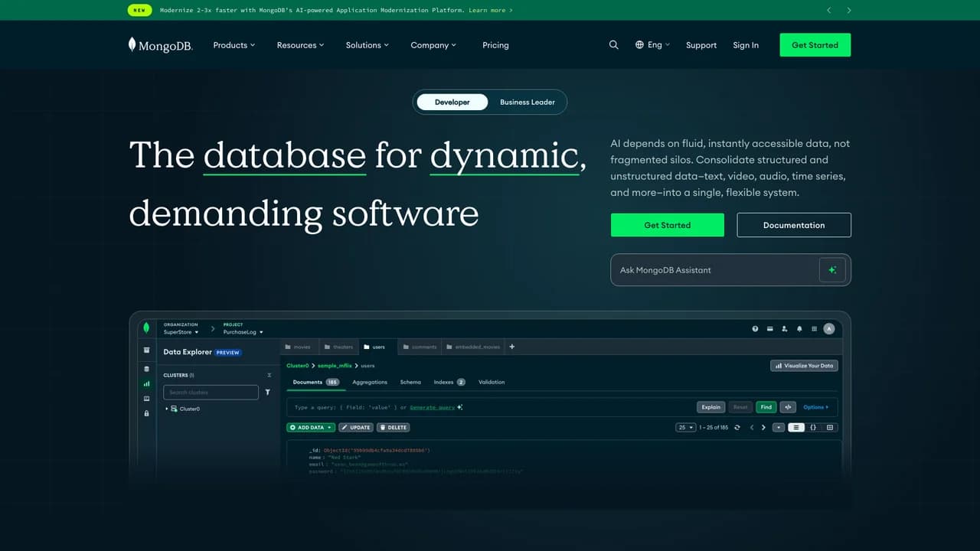980x551 pixels.
Task: Click the filter funnel icon beside Search clusters
Action: click(267, 392)
